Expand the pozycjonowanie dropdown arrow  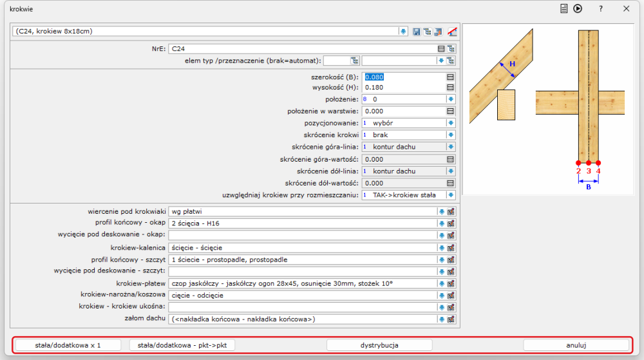point(451,123)
